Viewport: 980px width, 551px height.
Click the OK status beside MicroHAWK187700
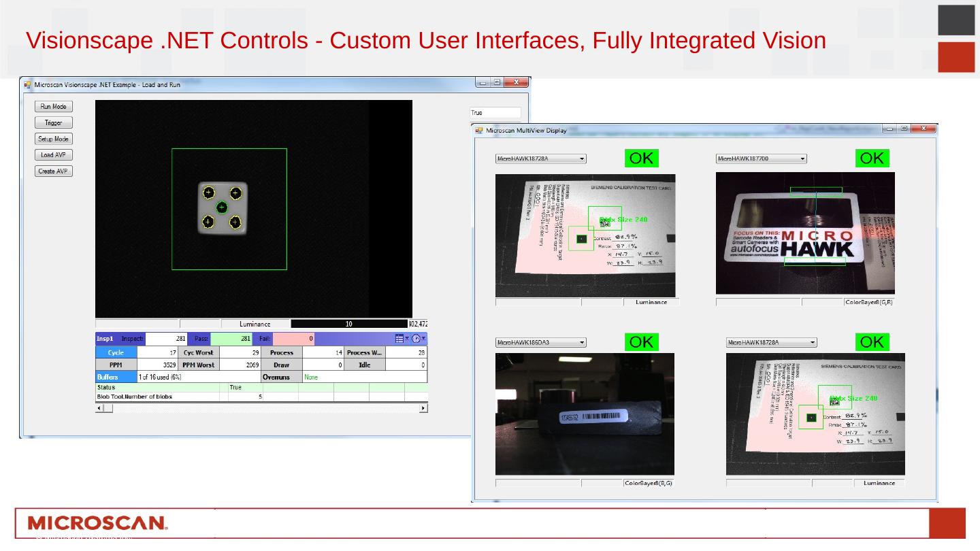coord(872,158)
